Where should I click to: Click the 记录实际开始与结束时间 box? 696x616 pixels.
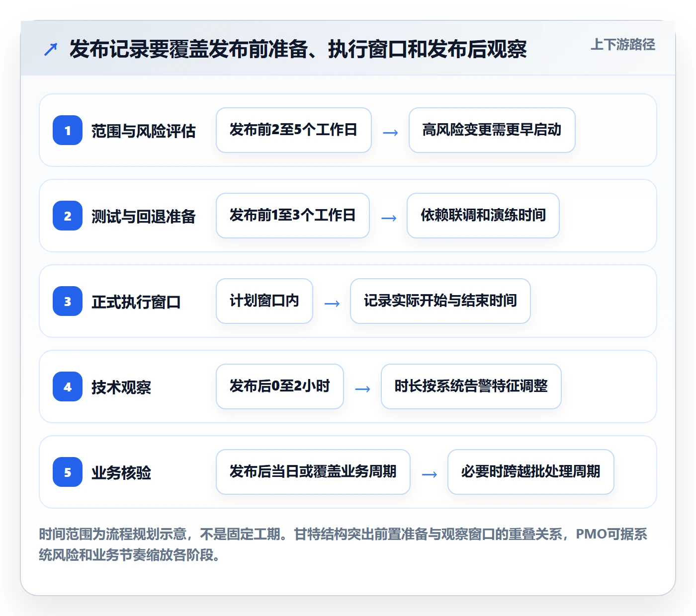440,301
